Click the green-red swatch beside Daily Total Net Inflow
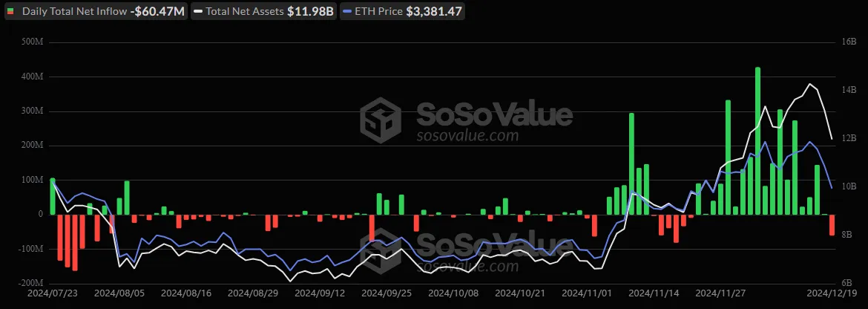The image size is (868, 309). tap(12, 12)
